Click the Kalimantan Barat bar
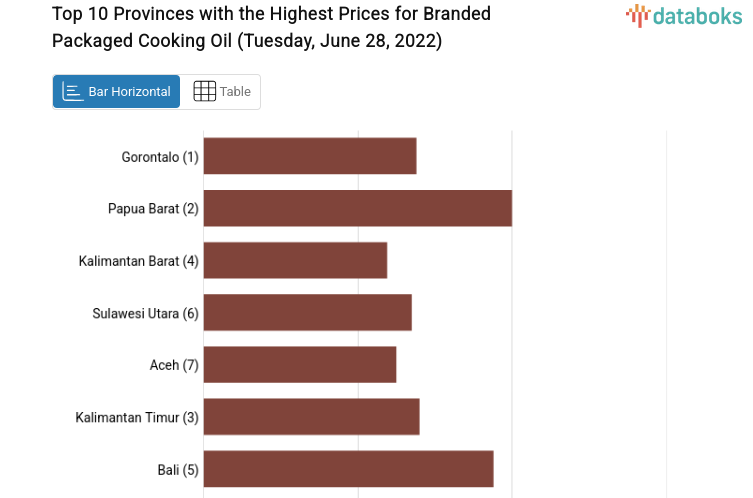753x498 pixels. (x=295, y=260)
